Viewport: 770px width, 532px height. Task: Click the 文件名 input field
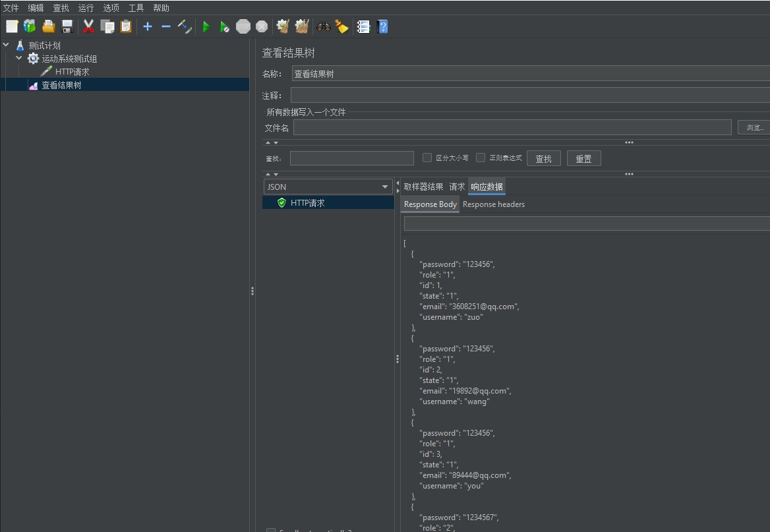pyautogui.click(x=512, y=127)
